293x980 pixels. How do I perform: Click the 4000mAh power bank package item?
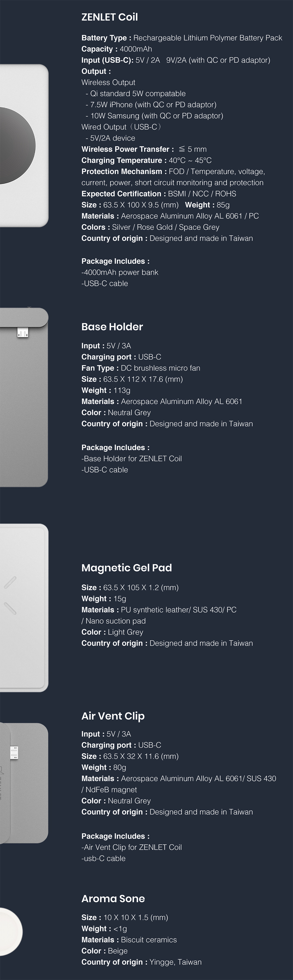pos(120,272)
